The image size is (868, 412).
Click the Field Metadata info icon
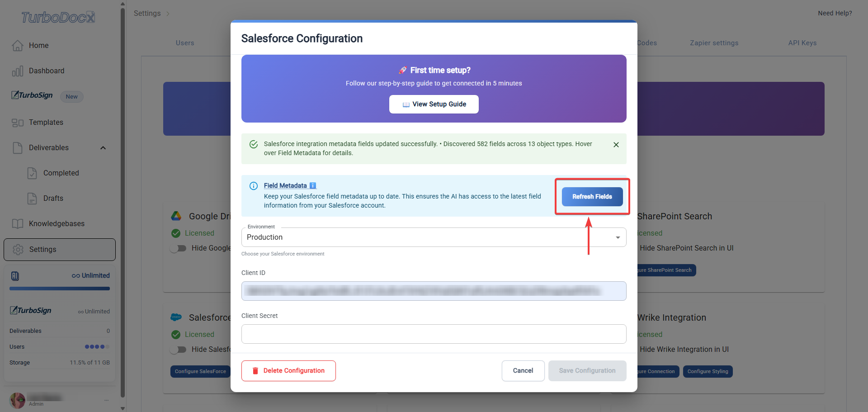click(x=313, y=185)
